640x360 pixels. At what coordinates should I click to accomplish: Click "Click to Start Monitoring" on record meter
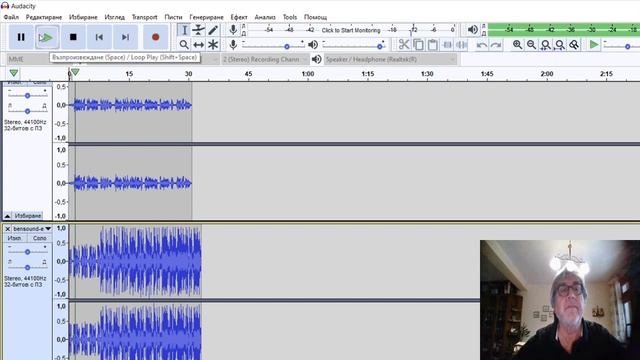click(x=351, y=30)
